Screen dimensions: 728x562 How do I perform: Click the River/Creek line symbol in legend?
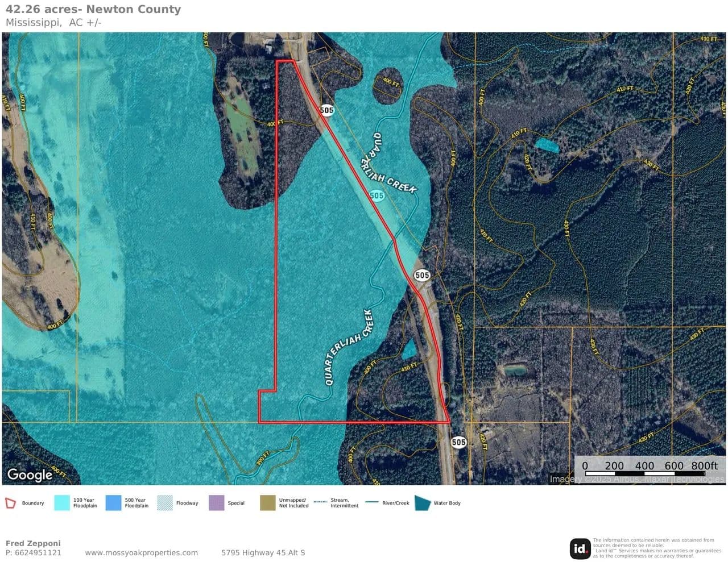click(x=372, y=503)
